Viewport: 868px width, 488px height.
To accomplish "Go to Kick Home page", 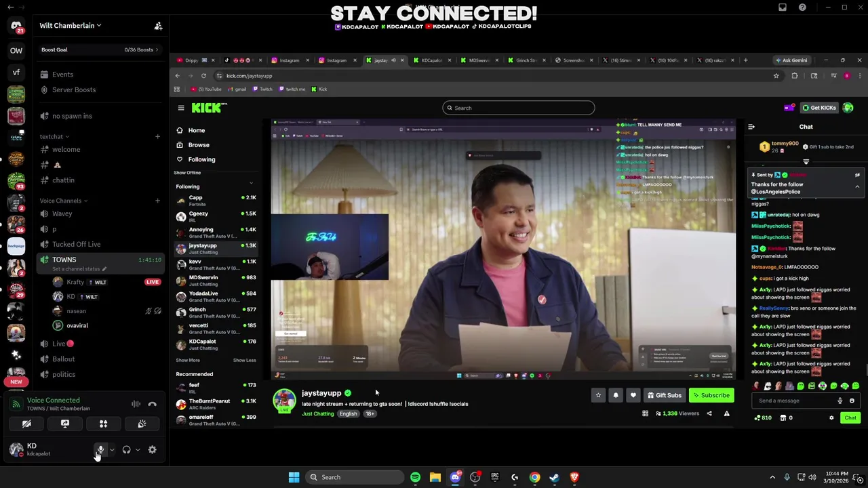I will pos(196,130).
